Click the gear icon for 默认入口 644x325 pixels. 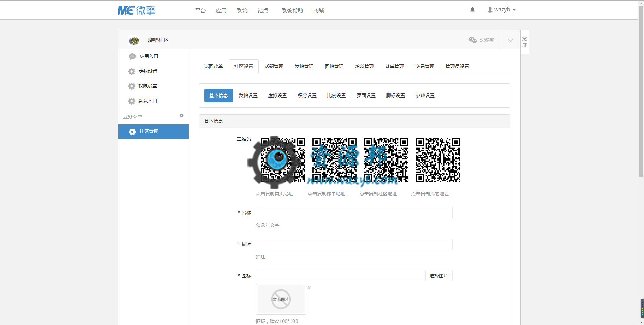pyautogui.click(x=131, y=101)
